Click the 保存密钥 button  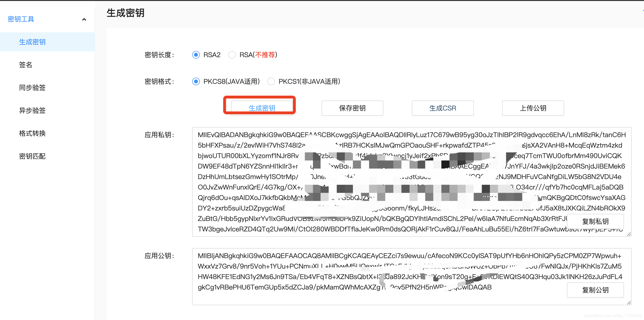(352, 108)
